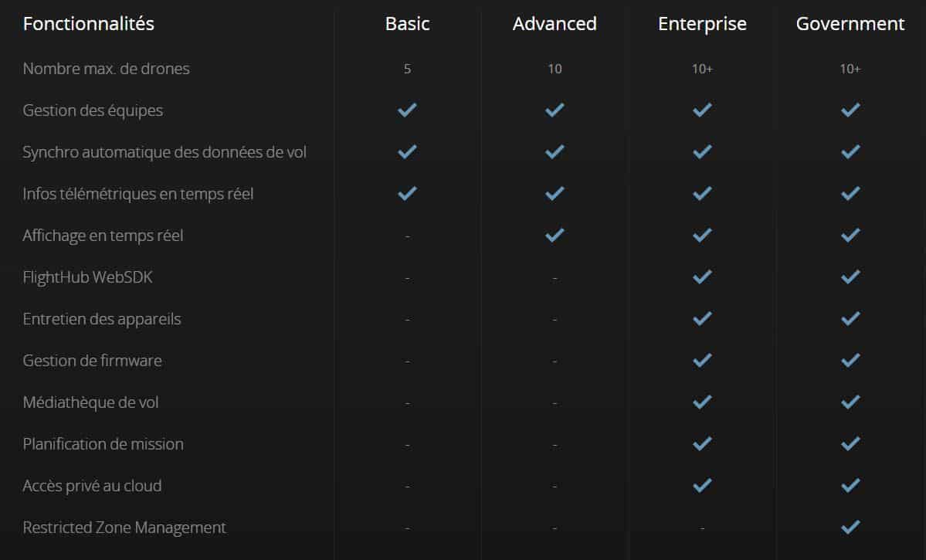Screen dimensions: 926x560
Task: Click Enterprise dash for Restricted Zone Management
Action: 702,528
